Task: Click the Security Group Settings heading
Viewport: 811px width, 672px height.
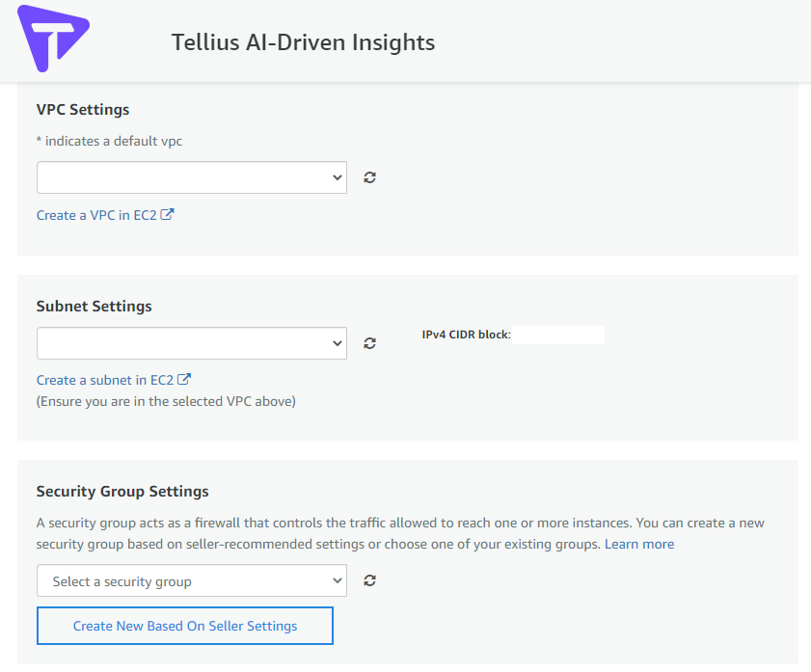Action: pos(122,491)
